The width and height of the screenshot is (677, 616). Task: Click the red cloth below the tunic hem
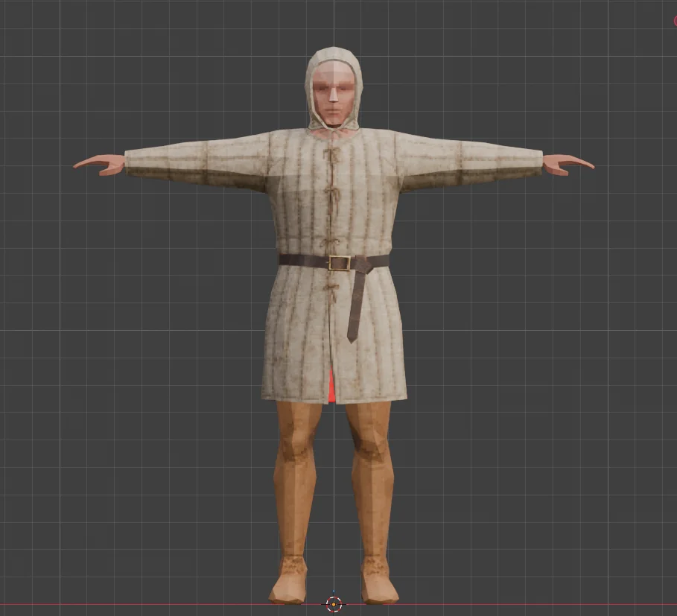[331, 386]
